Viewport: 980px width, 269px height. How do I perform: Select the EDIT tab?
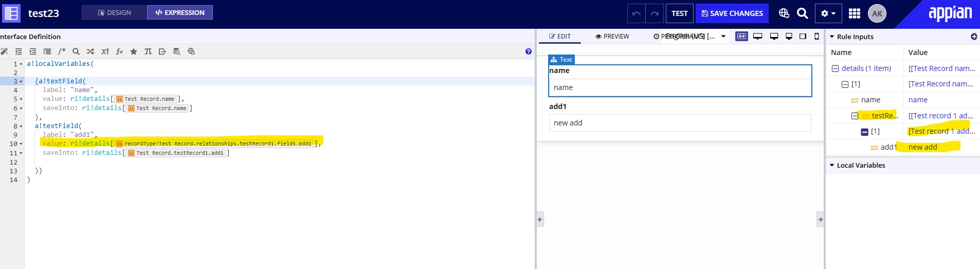(x=560, y=37)
